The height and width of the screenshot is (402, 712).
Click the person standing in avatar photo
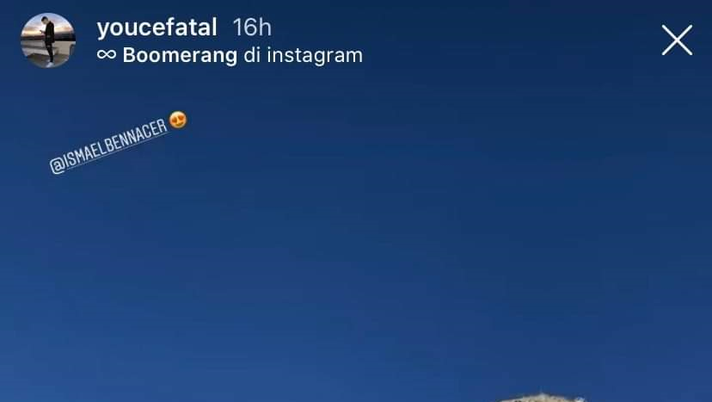click(x=49, y=41)
